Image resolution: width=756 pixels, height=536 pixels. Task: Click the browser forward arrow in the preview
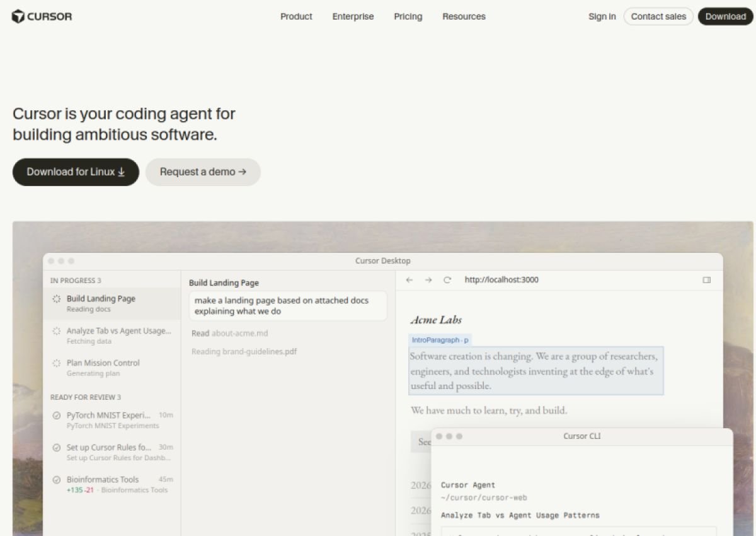(x=428, y=280)
